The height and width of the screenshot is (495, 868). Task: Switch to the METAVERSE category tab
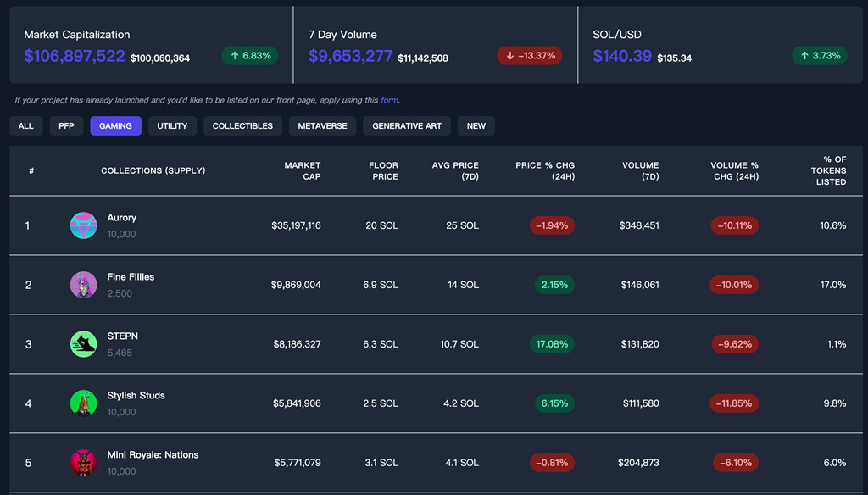point(322,125)
